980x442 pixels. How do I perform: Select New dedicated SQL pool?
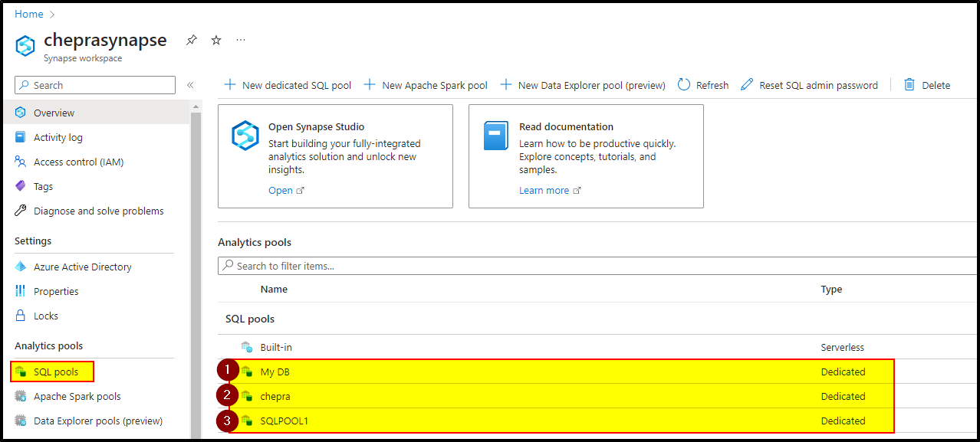288,85
